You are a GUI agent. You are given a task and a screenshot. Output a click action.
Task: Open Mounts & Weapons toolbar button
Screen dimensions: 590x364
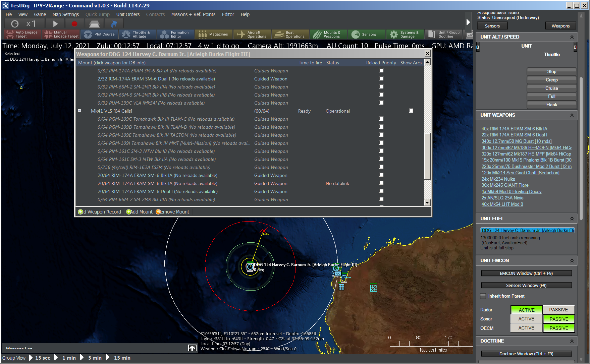[x=328, y=34]
